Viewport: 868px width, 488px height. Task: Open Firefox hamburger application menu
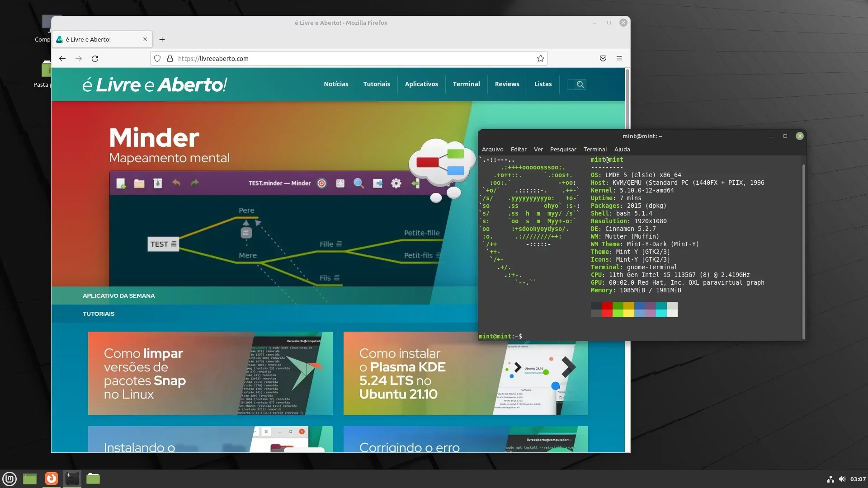tap(619, 59)
